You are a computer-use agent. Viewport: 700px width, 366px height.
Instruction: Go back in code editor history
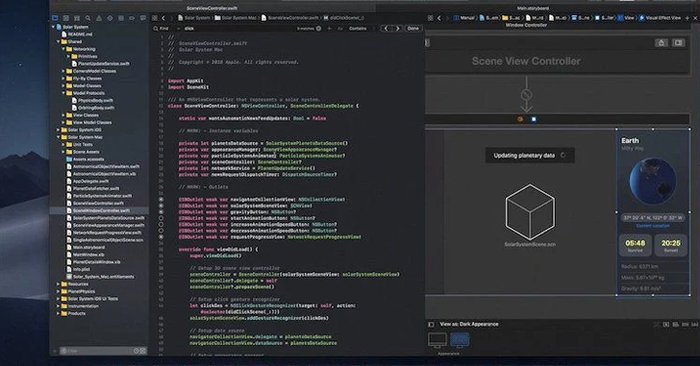click(163, 18)
